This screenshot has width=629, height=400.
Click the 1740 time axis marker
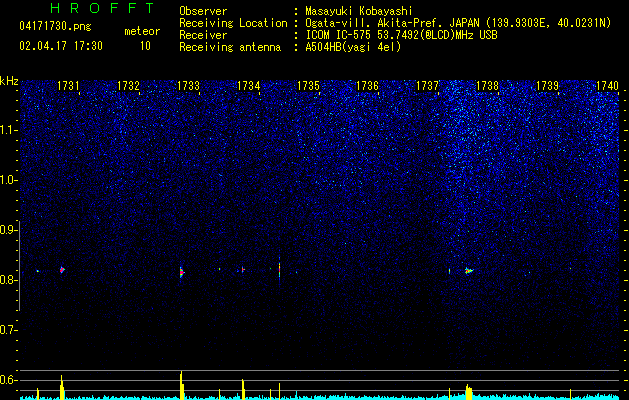coord(607,85)
